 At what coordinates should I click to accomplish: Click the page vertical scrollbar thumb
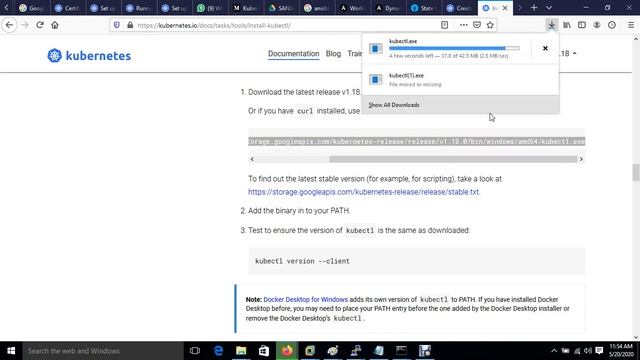pos(636,172)
